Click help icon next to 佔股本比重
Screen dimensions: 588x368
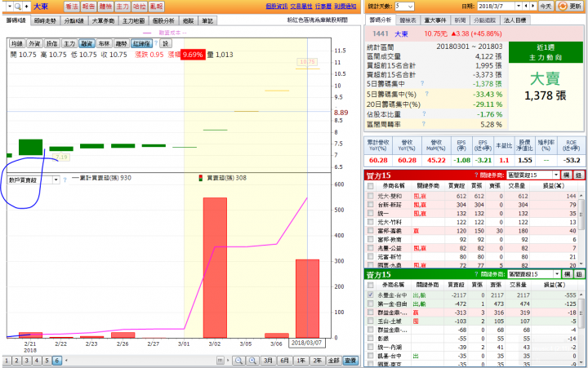424,113
